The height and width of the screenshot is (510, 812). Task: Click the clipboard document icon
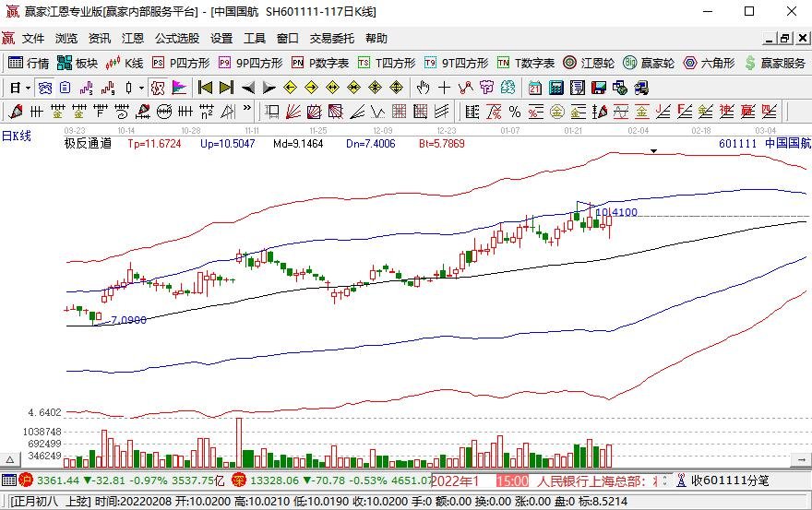[x=65, y=88]
